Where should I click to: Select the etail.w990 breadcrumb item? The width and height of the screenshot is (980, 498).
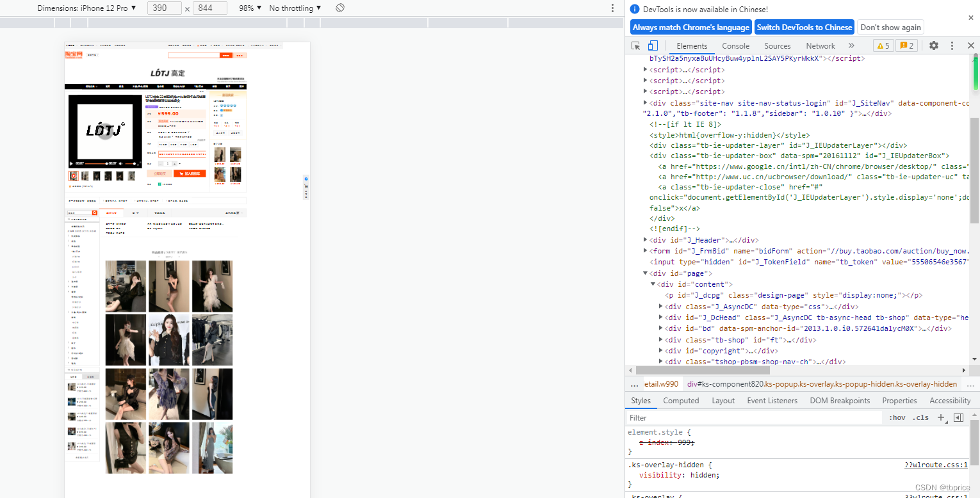click(661, 384)
